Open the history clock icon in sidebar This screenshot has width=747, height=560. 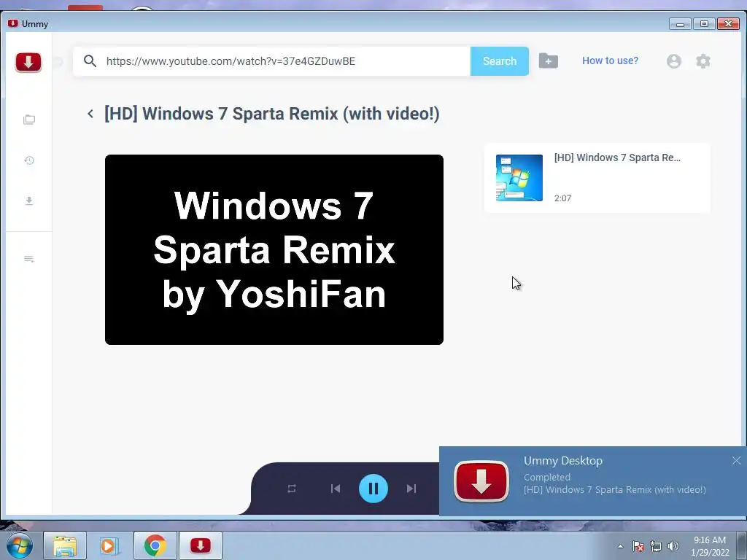pos(29,160)
